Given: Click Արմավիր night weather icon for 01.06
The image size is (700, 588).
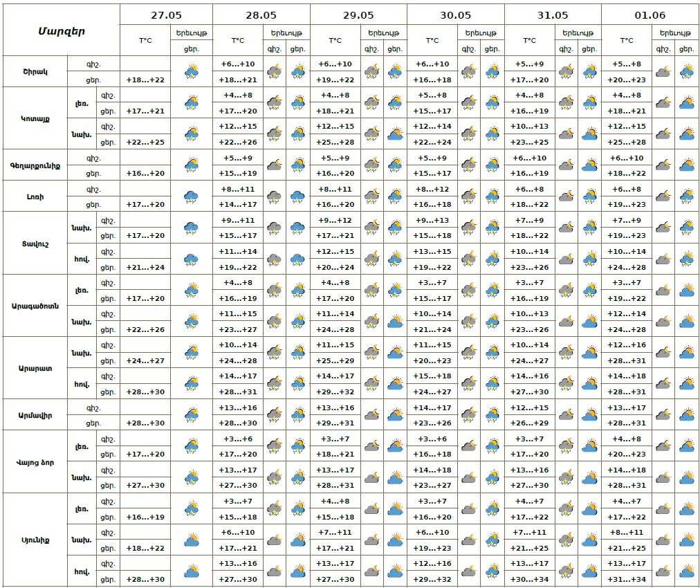Looking at the screenshot, I should point(663,414).
